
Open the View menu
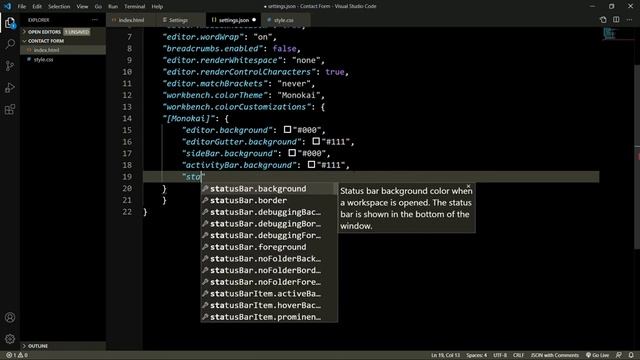(82, 7)
